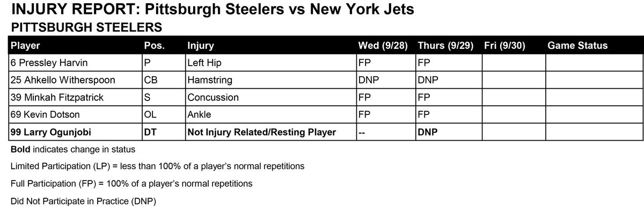Click the Not Injury Related/Resting Player cell

270,131
